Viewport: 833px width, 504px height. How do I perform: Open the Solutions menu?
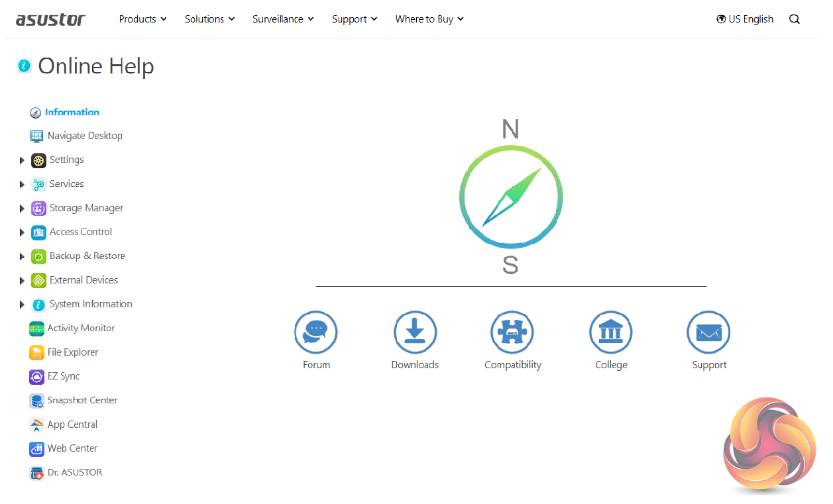(x=209, y=19)
